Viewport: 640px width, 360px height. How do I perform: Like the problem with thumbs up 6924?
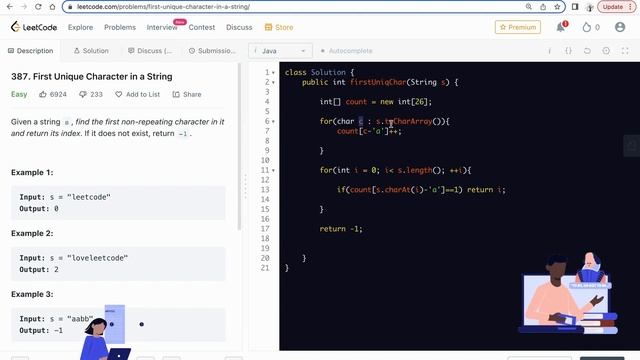(x=53, y=94)
